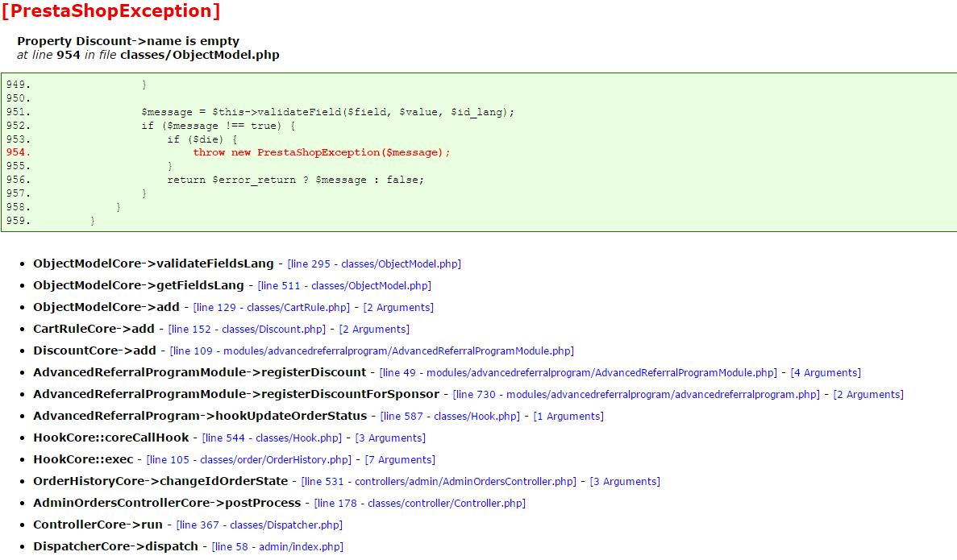Click code line 951 validateField statement
The width and height of the screenshot is (957, 560).
pos(328,112)
